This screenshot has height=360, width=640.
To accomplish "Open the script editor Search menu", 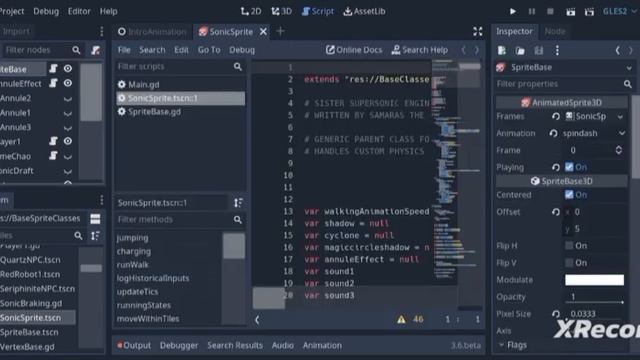I will (152, 50).
